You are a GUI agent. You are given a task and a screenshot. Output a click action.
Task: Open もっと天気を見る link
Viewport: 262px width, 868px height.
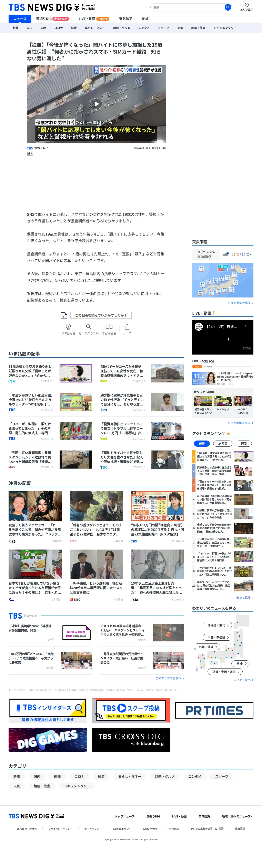pyautogui.click(x=240, y=303)
